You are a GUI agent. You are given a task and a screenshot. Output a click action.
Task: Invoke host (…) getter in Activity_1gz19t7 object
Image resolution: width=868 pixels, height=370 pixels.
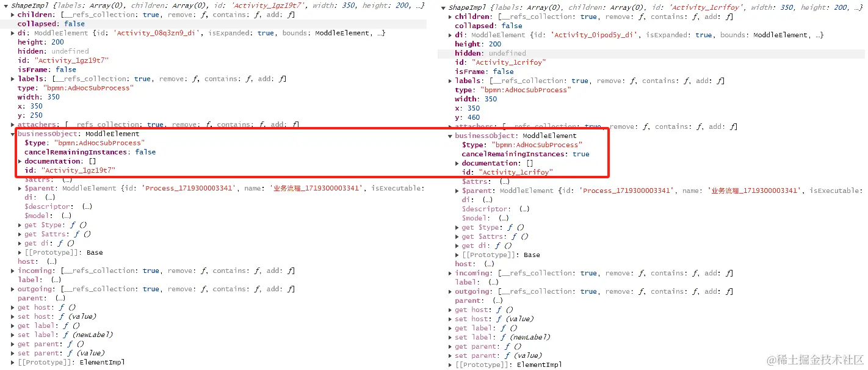pyautogui.click(x=52, y=262)
